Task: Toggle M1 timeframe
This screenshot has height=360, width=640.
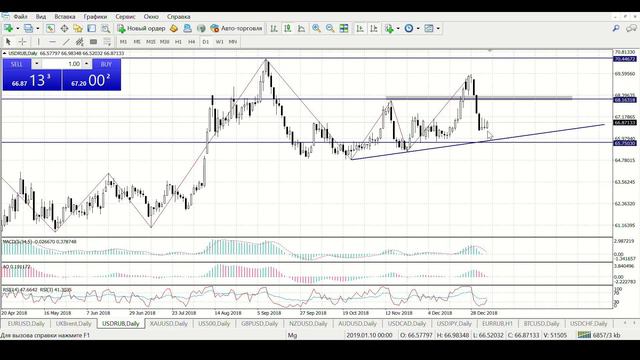Action: click(123, 42)
